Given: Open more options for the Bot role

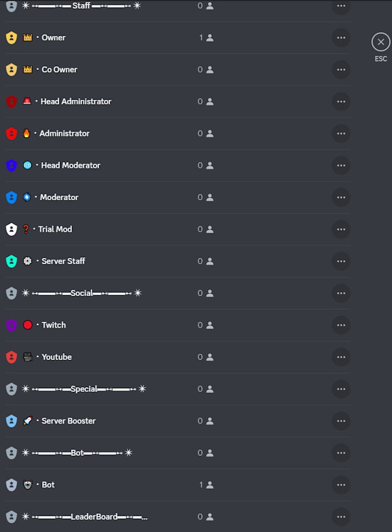Looking at the screenshot, I should 341,485.
